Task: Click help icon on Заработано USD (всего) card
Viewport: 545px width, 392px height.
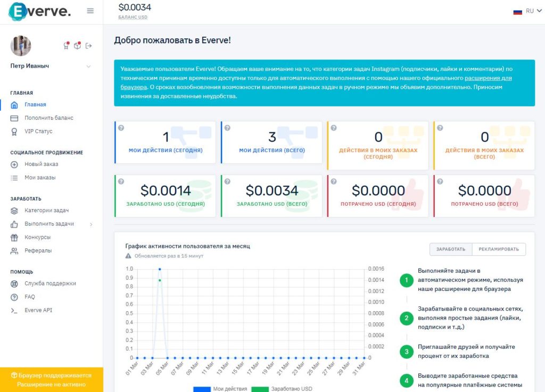Action: pos(227,181)
